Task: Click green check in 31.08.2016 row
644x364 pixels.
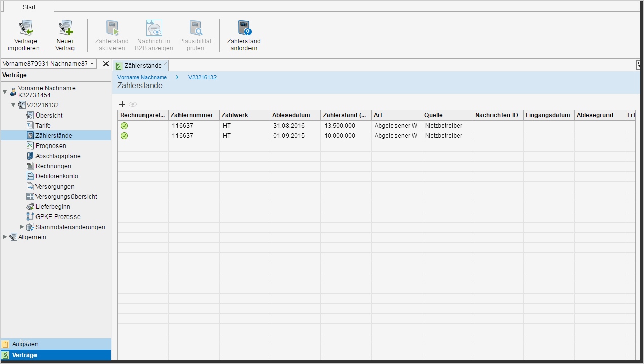Action: click(124, 126)
